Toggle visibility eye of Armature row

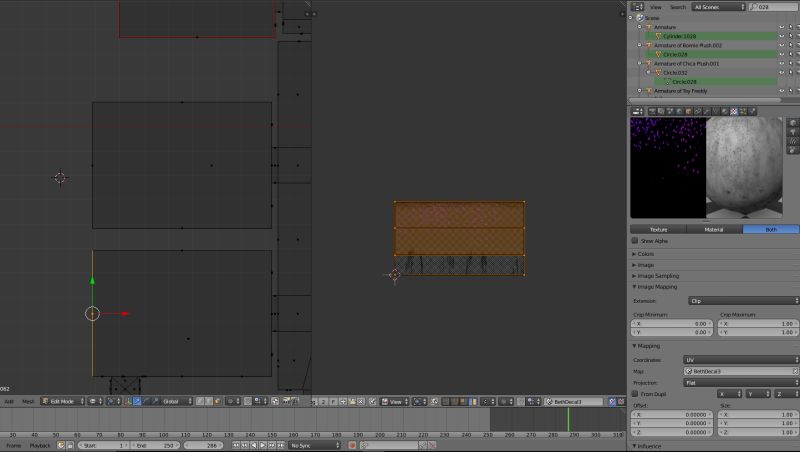(x=782, y=27)
